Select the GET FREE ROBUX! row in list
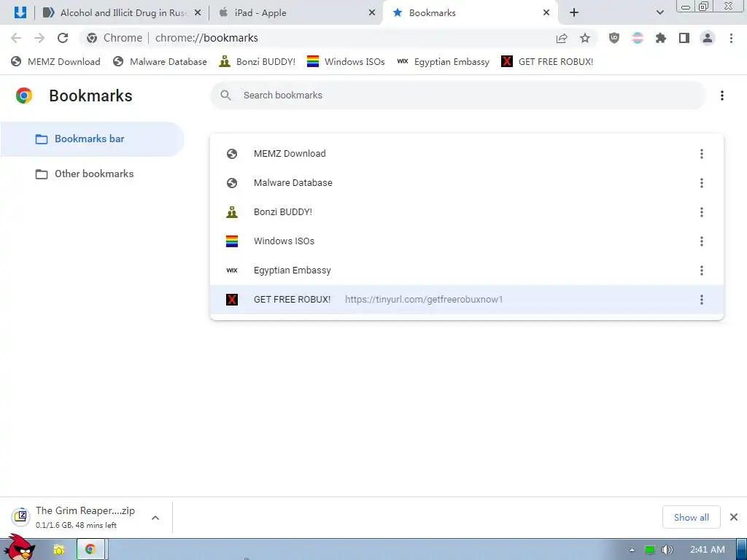The image size is (747, 560). (467, 300)
